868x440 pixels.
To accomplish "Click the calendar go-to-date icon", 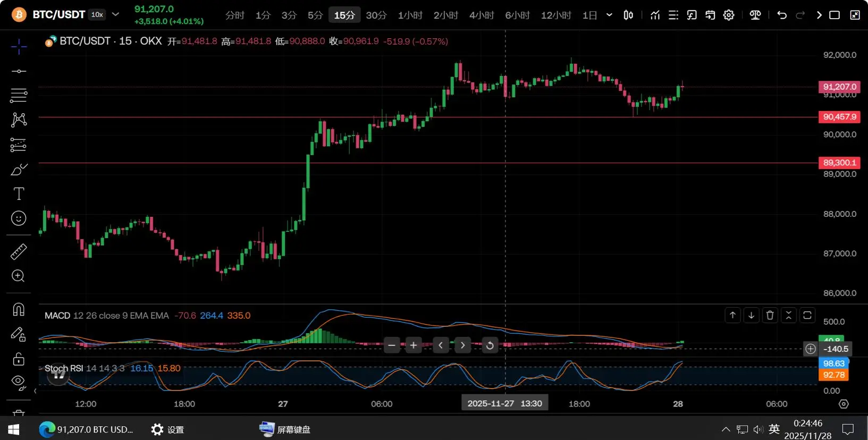I will pos(710,15).
